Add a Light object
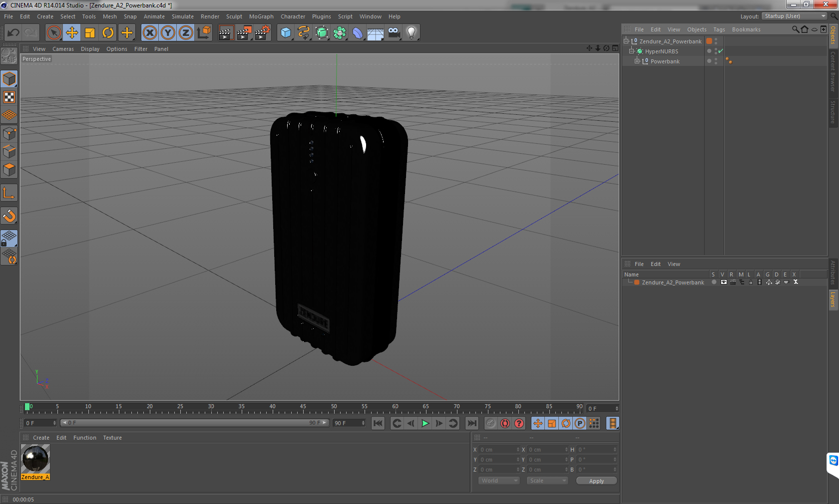 coord(412,33)
